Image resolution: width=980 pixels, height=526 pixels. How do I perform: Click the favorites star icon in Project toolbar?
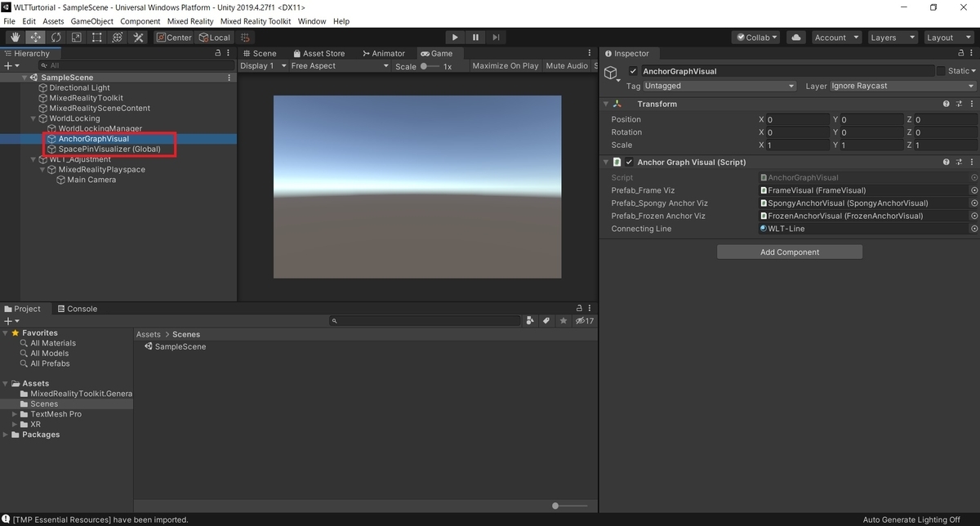(563, 321)
